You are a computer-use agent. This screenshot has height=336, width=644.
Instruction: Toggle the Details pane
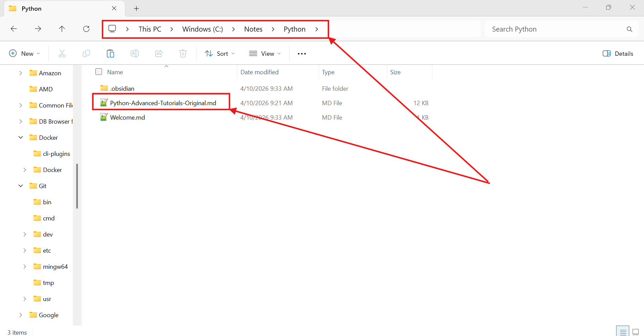(x=618, y=53)
